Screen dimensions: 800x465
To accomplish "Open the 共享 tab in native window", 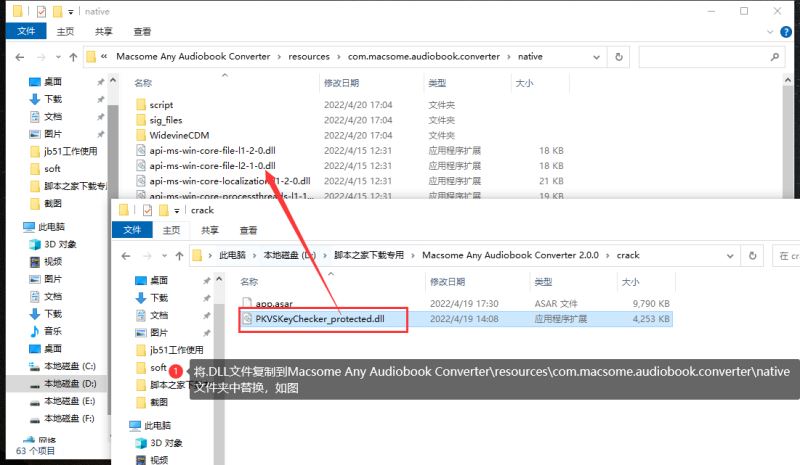I will coord(104,32).
